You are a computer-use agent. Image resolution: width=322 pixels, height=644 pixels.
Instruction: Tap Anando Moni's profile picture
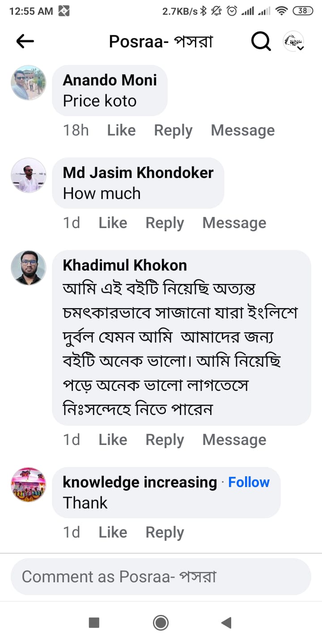[28, 83]
